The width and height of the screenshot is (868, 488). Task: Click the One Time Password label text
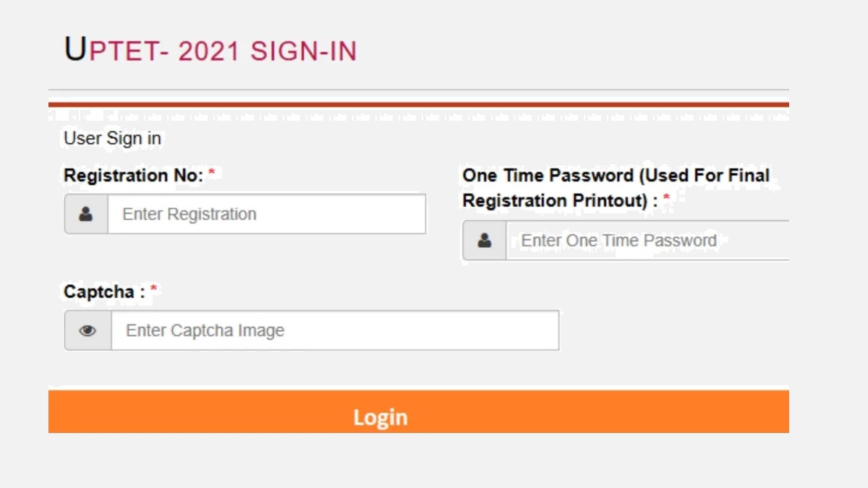[615, 175]
